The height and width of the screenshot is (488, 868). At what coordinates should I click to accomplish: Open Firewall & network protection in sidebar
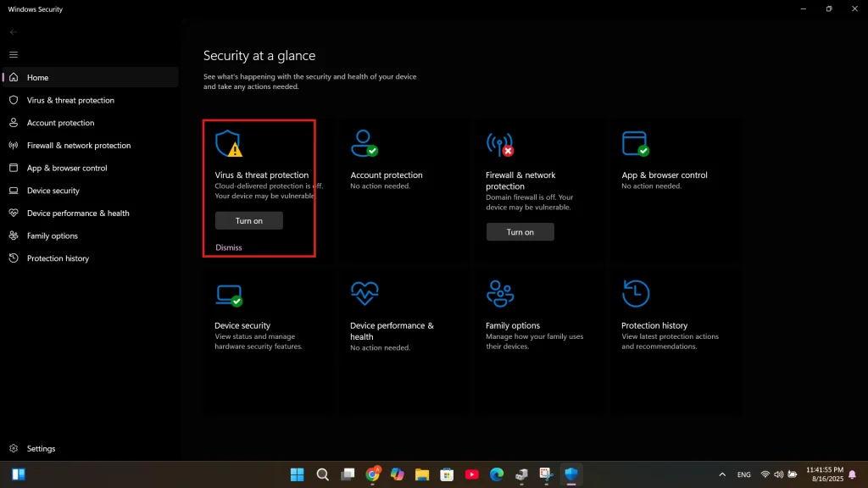pyautogui.click(x=79, y=146)
